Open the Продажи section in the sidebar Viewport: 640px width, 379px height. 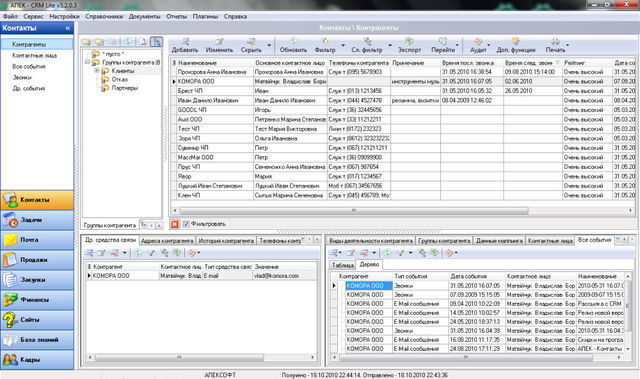[37, 260]
